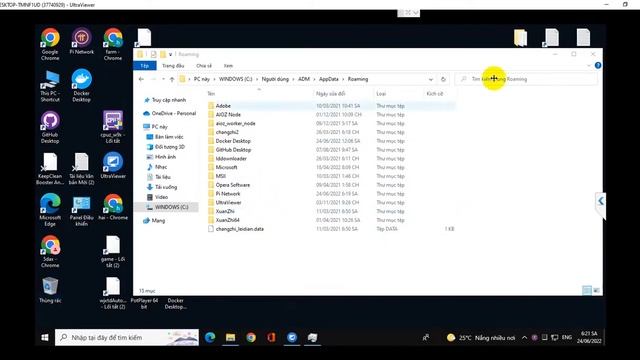The image size is (640, 360).
Task: Select the Sdax - Chrome shortcut
Action: pos(50,252)
